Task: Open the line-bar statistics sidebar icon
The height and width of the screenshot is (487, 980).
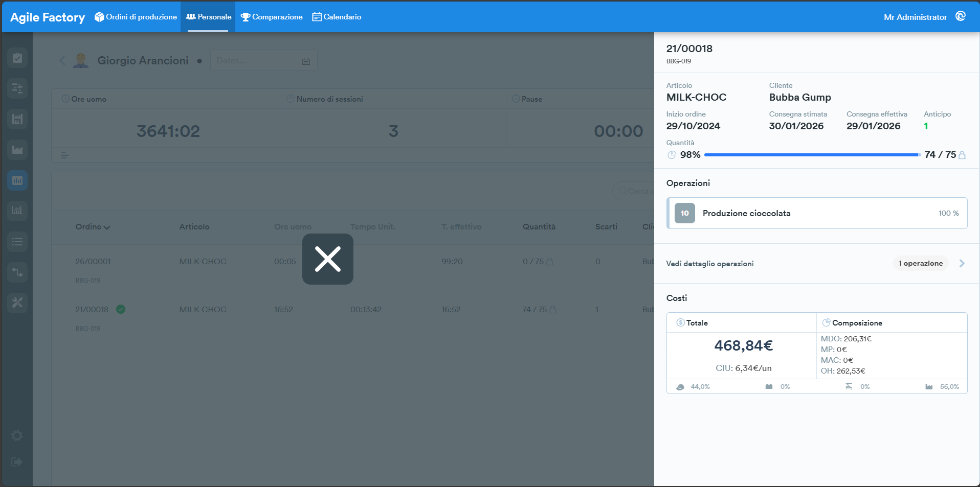Action: point(17,211)
